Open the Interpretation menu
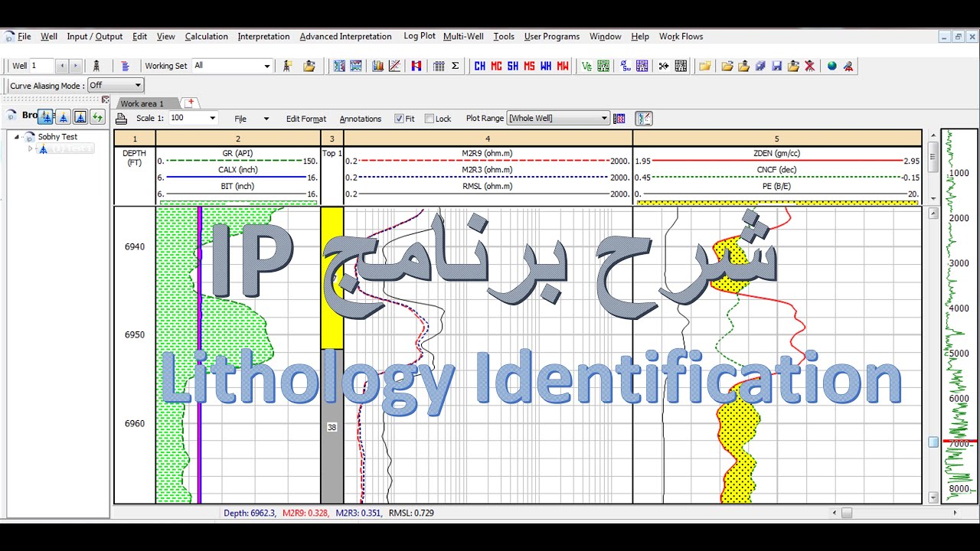Image resolution: width=980 pixels, height=551 pixels. tap(263, 36)
